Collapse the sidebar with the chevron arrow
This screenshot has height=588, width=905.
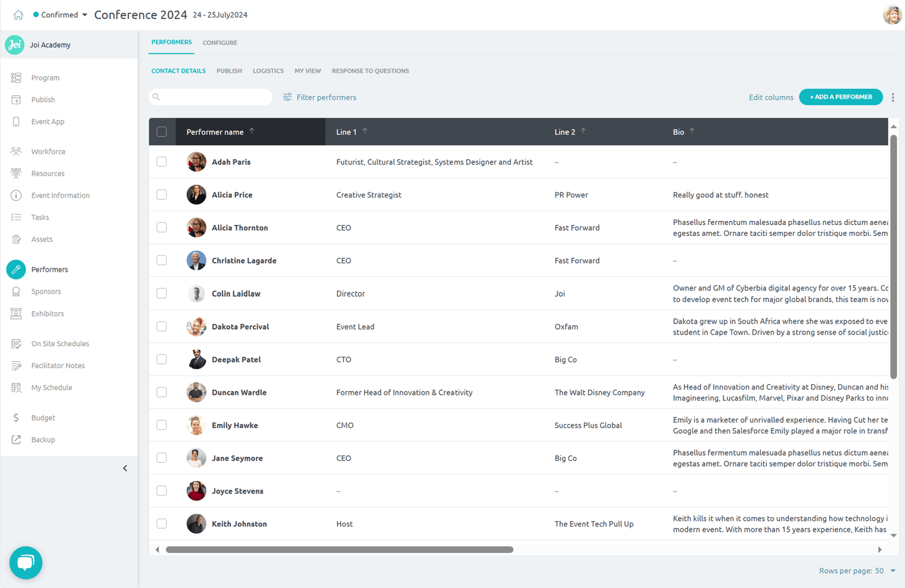click(125, 468)
